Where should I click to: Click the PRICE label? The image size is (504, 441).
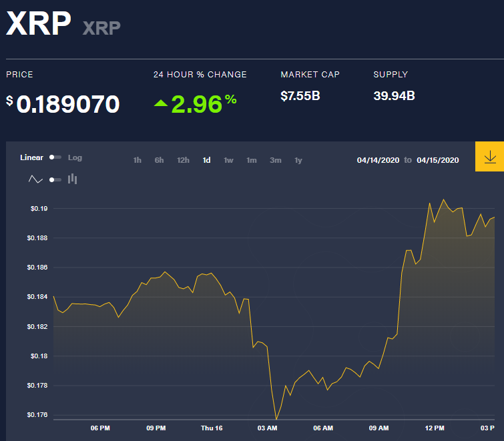tap(19, 75)
